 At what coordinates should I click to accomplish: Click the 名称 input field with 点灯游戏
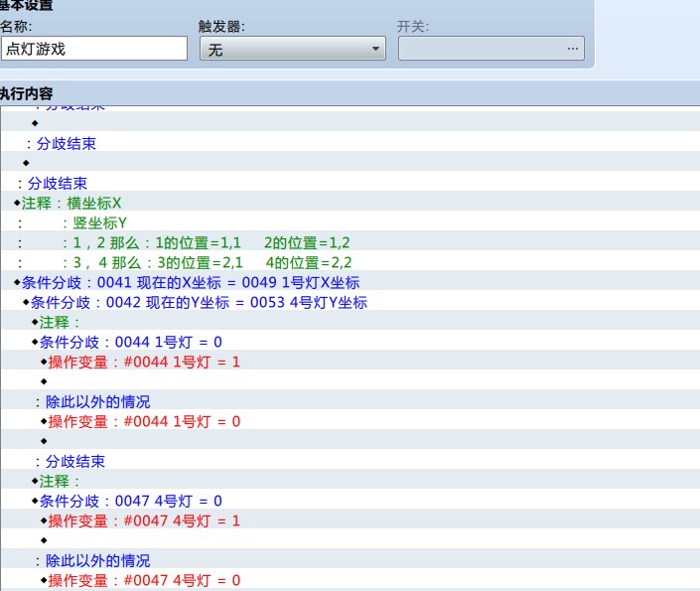tap(93, 49)
